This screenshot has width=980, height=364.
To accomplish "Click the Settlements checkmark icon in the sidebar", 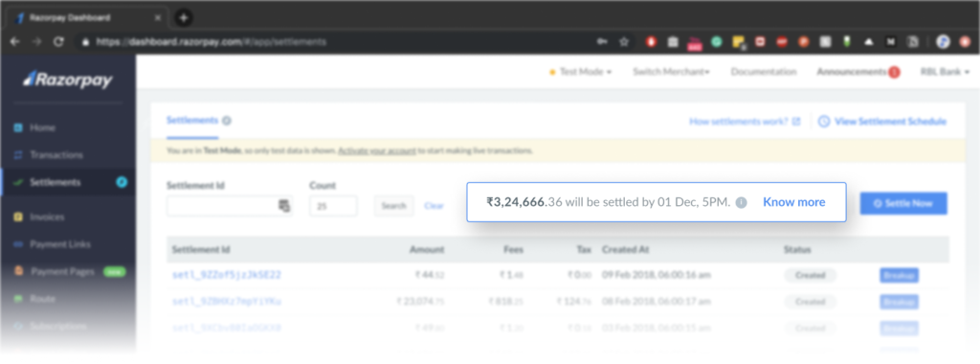I will pos(18,183).
